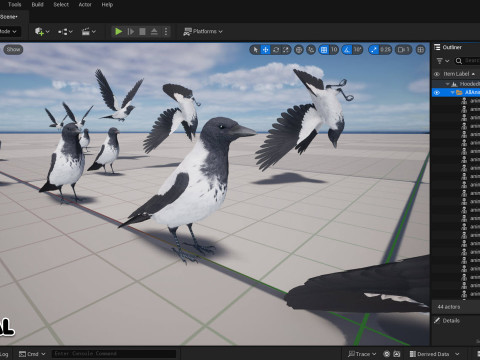
Task: Open the grid snap value 10
Action: (334, 50)
